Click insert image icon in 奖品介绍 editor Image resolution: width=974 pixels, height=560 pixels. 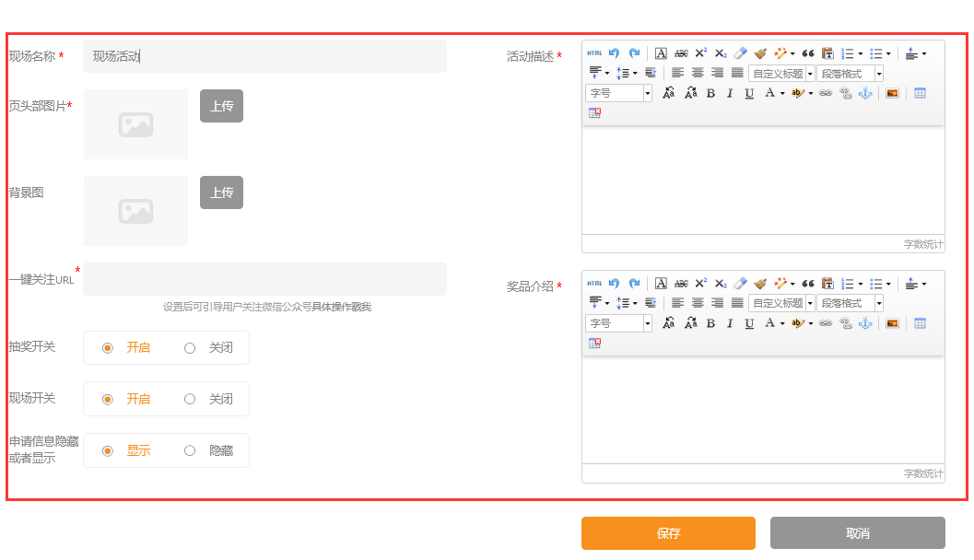point(892,323)
